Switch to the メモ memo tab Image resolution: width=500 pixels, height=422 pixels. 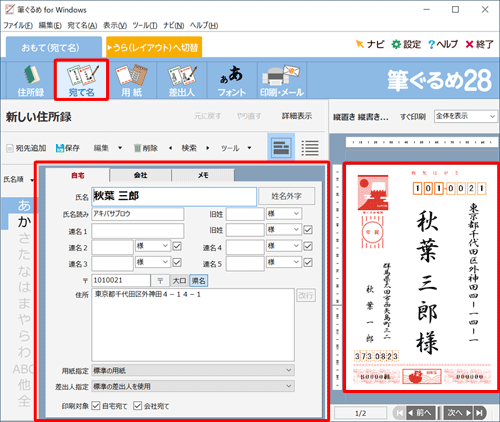pyautogui.click(x=203, y=175)
